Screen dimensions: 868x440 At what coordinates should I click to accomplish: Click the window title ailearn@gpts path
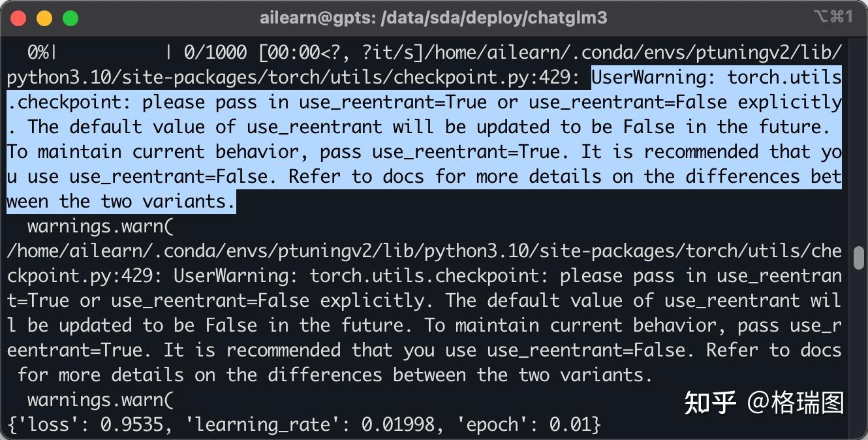pos(433,18)
